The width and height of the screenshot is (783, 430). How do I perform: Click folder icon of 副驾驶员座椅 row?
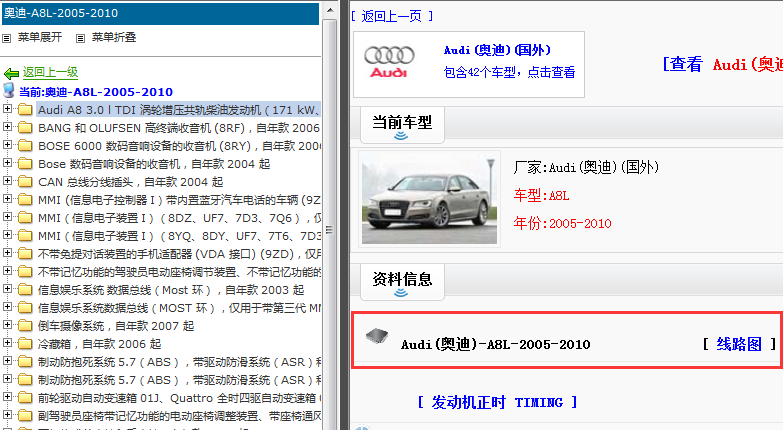[25, 416]
